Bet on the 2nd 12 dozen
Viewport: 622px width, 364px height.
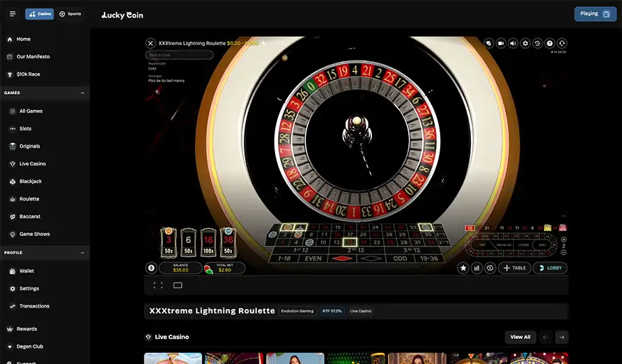pos(356,250)
